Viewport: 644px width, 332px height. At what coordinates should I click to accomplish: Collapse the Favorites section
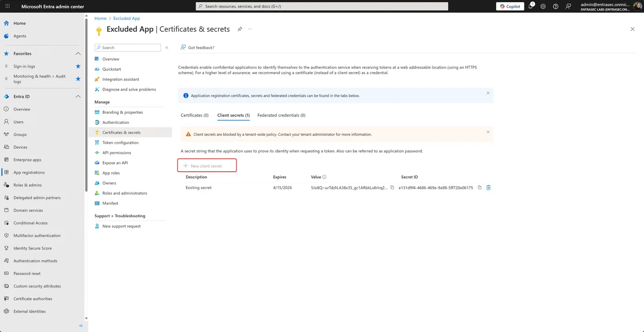[x=78, y=53]
